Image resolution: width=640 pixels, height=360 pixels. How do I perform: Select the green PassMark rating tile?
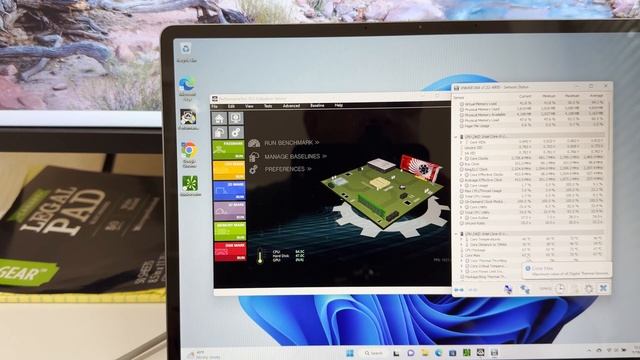229,150
